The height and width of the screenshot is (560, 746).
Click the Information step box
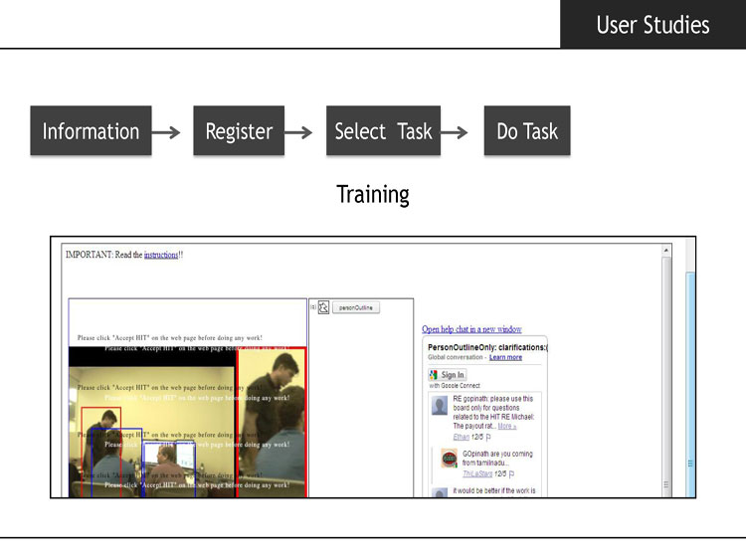tap(91, 131)
